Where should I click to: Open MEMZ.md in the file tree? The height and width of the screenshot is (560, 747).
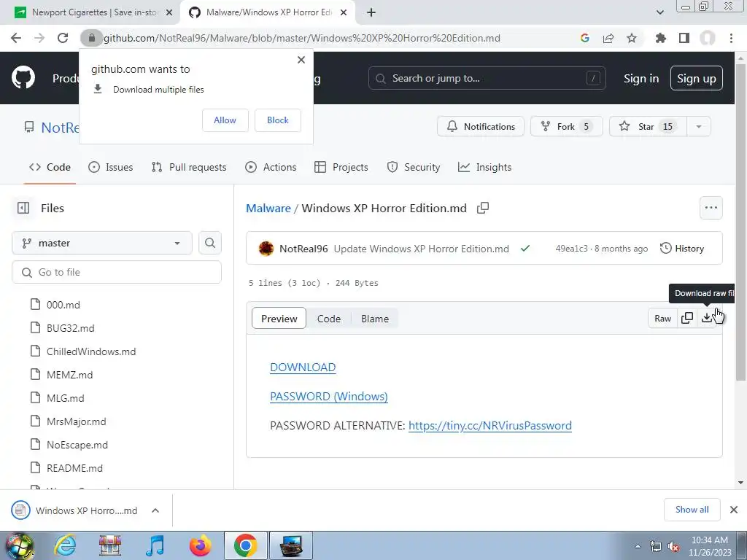coord(69,375)
